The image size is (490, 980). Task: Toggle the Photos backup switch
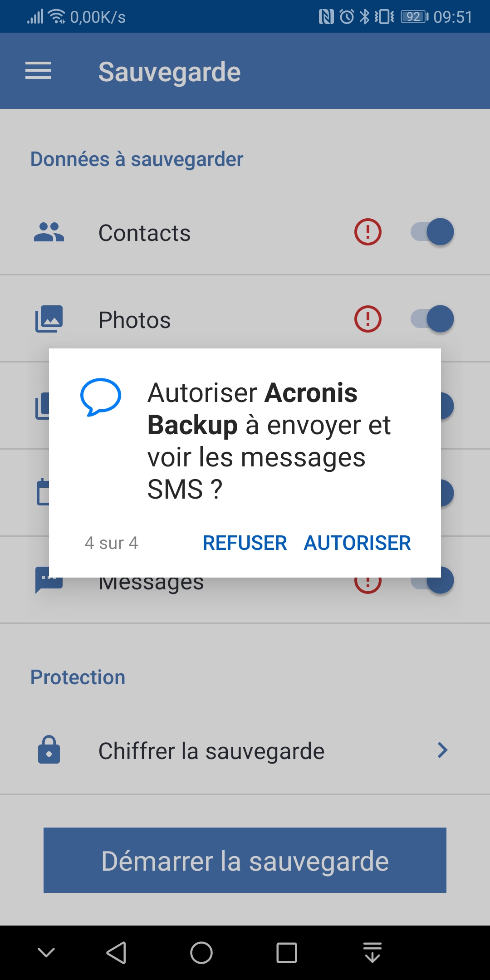pos(432,319)
